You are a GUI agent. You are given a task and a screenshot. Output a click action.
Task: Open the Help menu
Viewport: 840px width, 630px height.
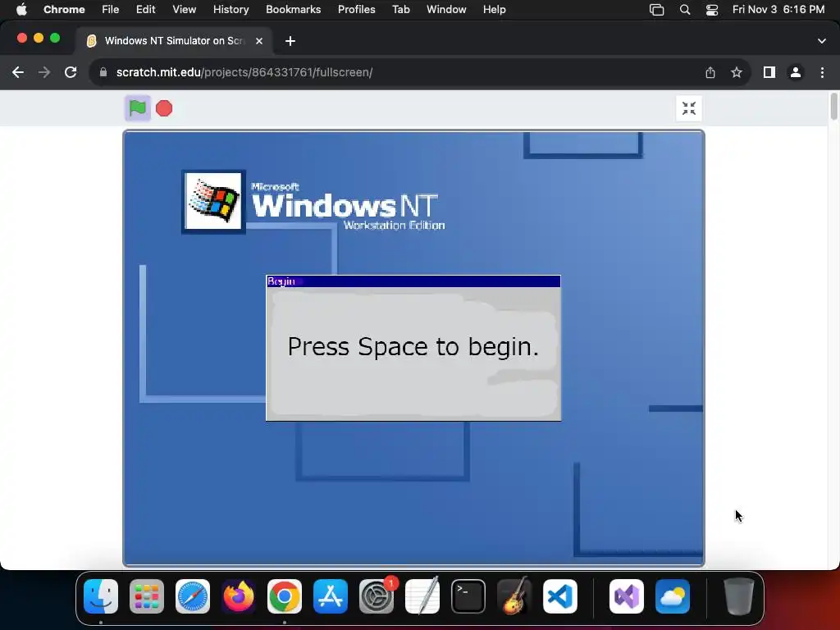pos(495,10)
